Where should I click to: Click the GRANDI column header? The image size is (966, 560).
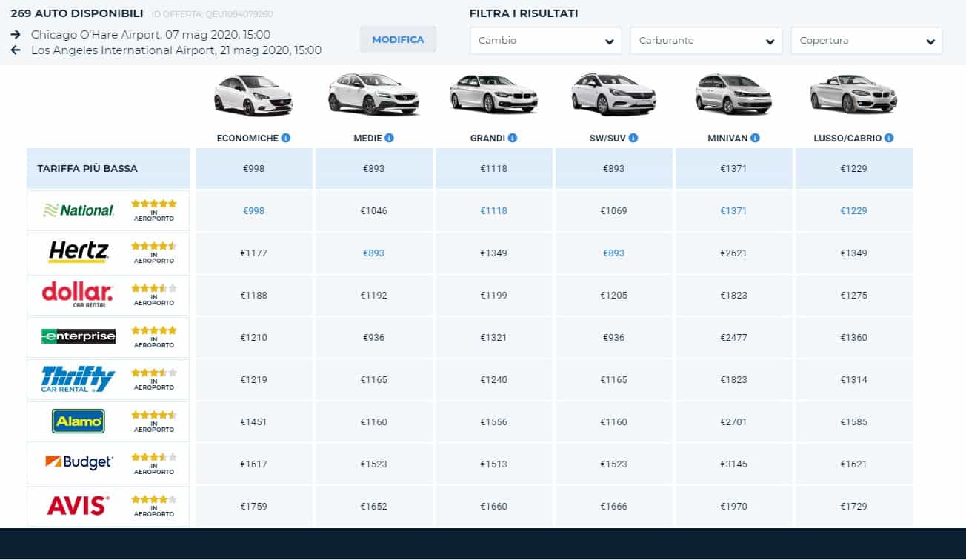click(488, 138)
